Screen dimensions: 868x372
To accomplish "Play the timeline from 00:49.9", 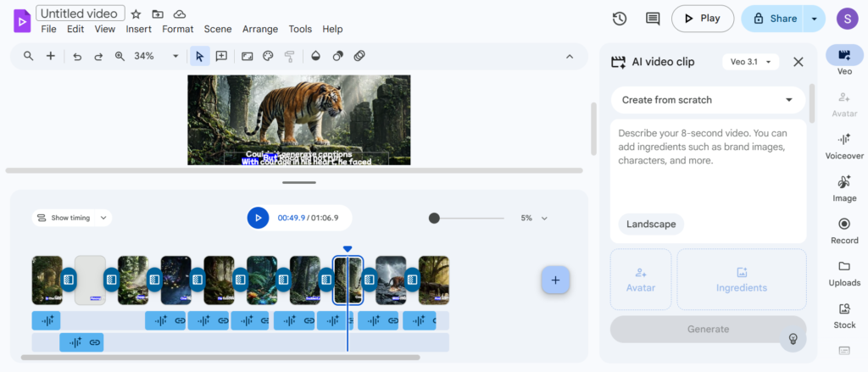I will click(x=258, y=218).
